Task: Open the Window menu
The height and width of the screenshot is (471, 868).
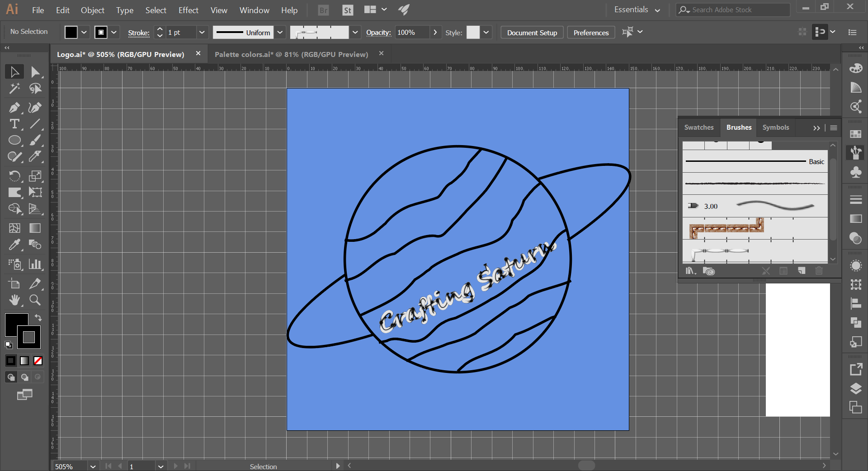Action: [254, 10]
